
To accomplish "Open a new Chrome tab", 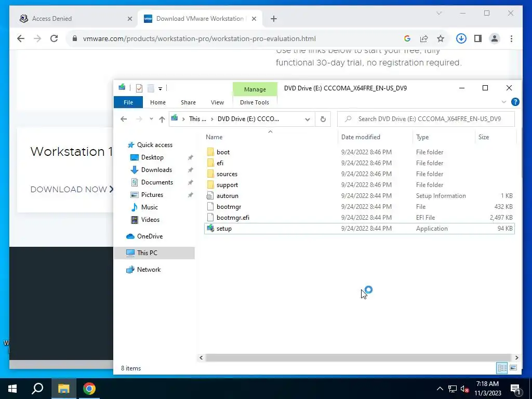I will pos(273,19).
